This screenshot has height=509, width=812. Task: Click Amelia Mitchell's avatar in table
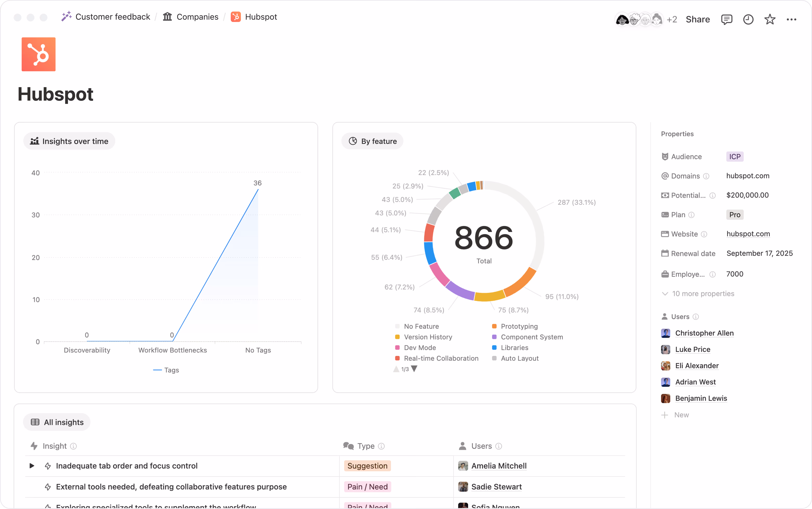click(463, 466)
